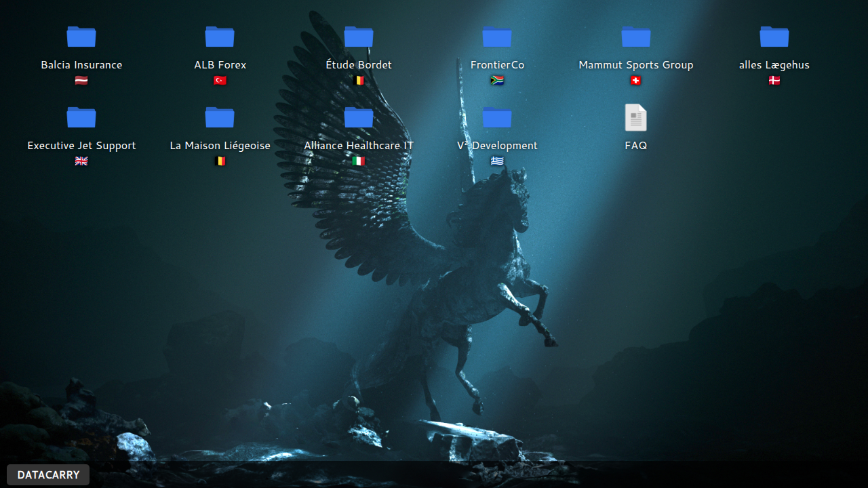Click the Swiss flag under Mammut Sports Group
868x488 pixels.
click(636, 81)
